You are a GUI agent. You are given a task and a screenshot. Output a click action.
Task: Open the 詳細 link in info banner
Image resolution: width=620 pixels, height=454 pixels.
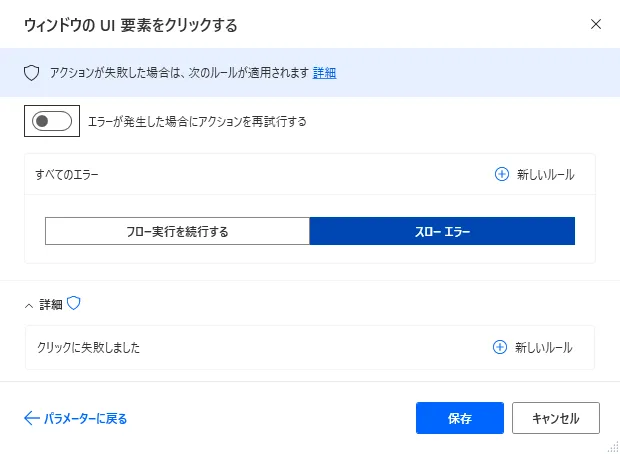pyautogui.click(x=324, y=73)
